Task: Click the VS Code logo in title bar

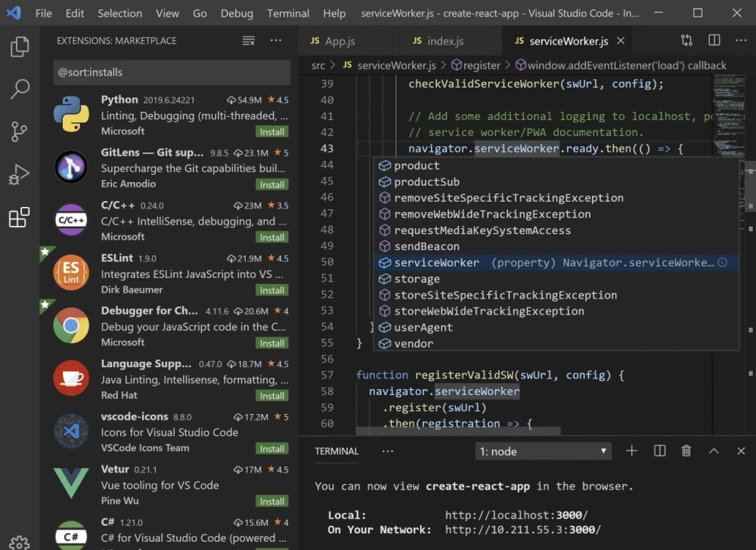Action: pos(14,13)
